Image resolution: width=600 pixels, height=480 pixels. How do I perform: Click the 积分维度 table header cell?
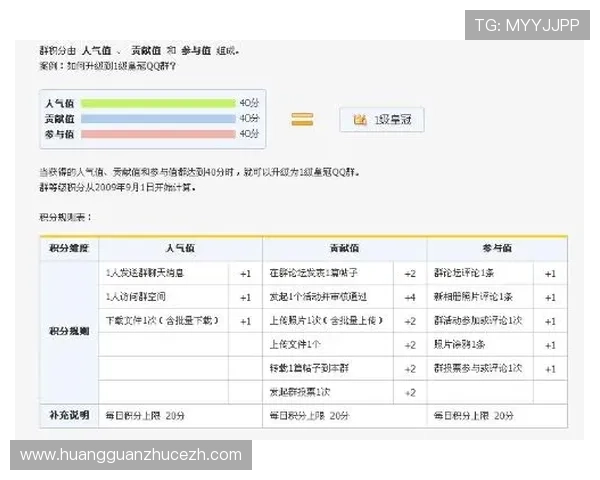(69, 248)
